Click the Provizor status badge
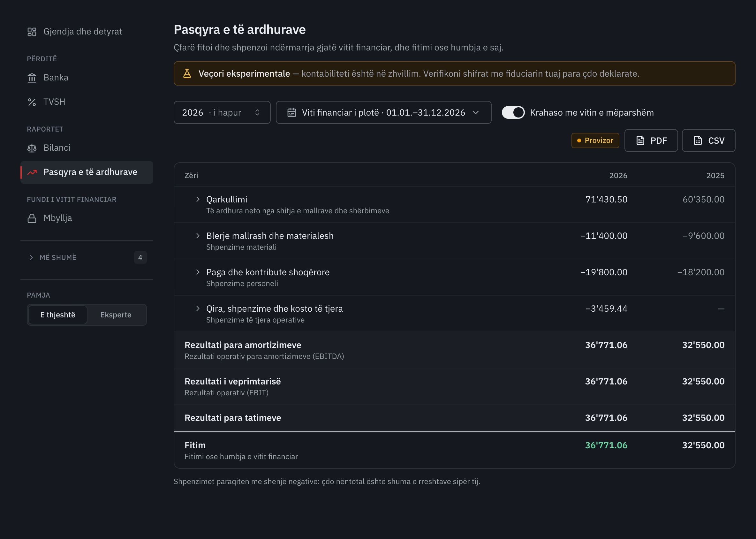The height and width of the screenshot is (539, 756). click(x=595, y=140)
